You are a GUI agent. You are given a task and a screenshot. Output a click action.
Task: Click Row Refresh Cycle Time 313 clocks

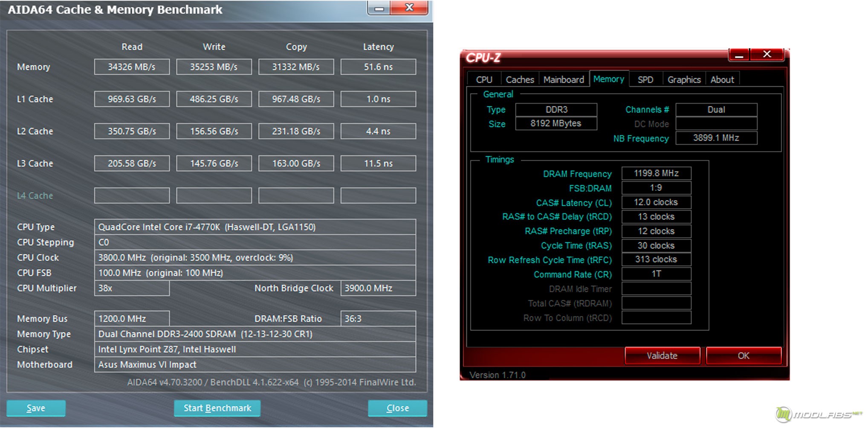[656, 259]
